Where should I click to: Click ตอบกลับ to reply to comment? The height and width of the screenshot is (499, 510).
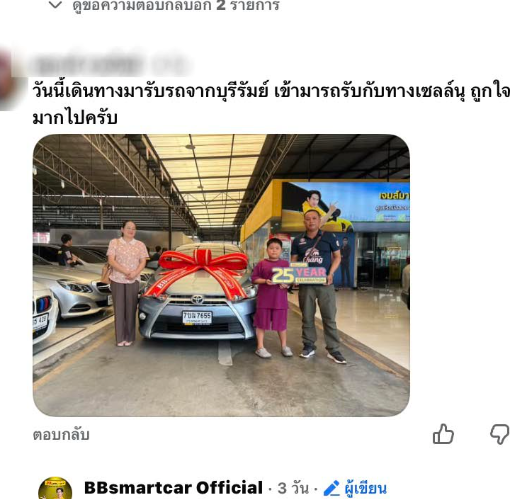[x=61, y=435]
